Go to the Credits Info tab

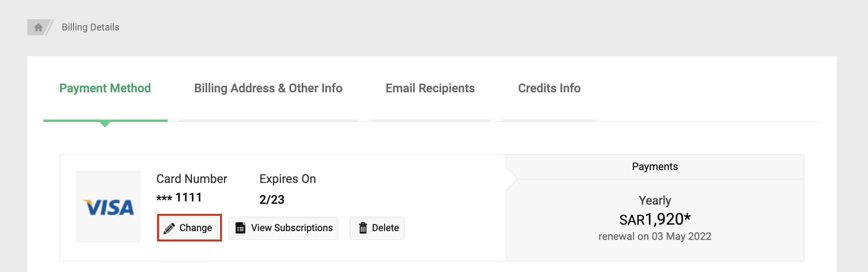pyautogui.click(x=549, y=88)
